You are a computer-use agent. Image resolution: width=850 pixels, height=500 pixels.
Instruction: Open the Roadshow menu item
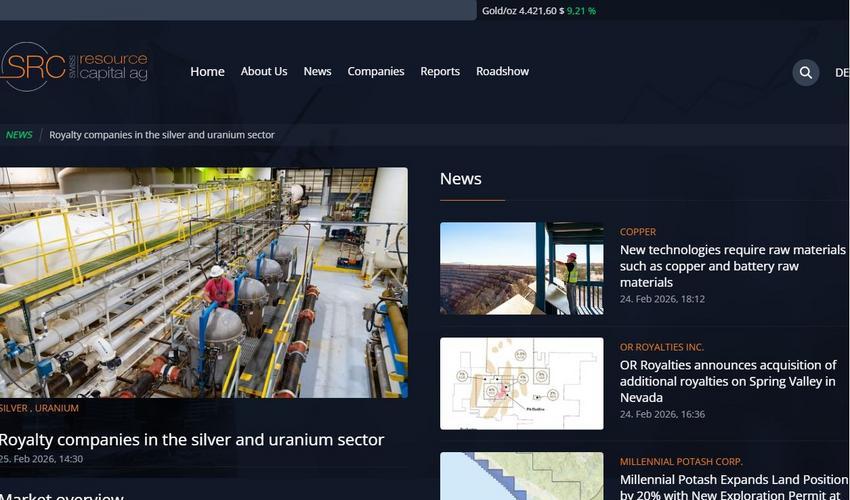(x=502, y=72)
